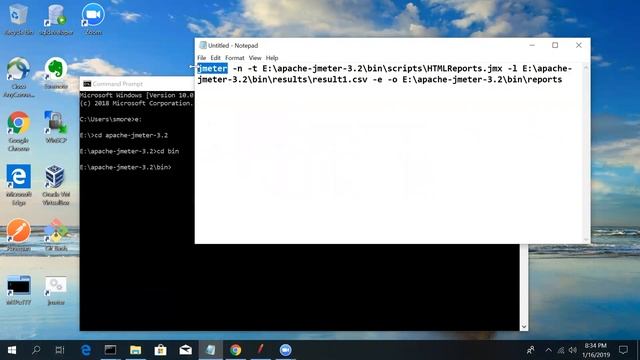Launch Edge from the taskbar
This screenshot has width=640, height=360.
pyautogui.click(x=86, y=350)
